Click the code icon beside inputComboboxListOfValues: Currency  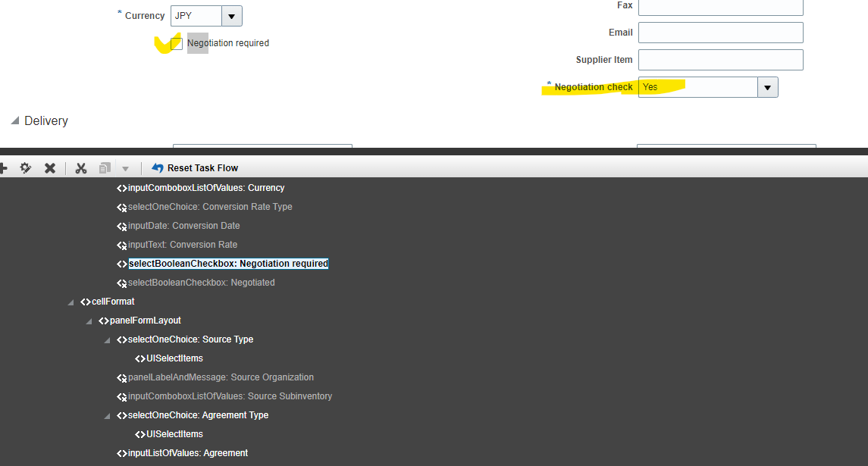(122, 187)
